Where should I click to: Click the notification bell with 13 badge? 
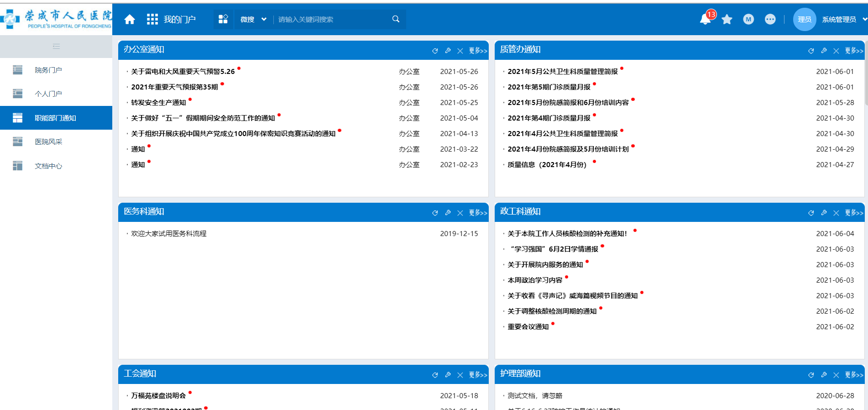pyautogui.click(x=706, y=19)
